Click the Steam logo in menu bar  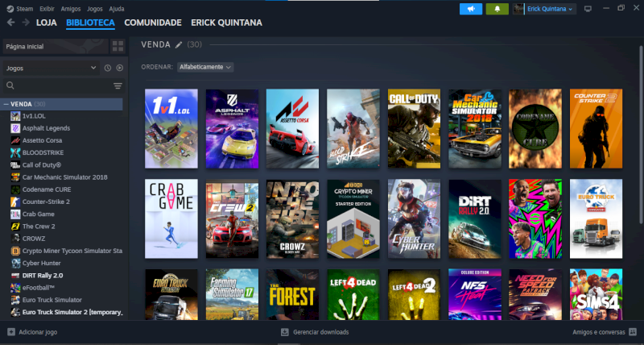pos(10,9)
